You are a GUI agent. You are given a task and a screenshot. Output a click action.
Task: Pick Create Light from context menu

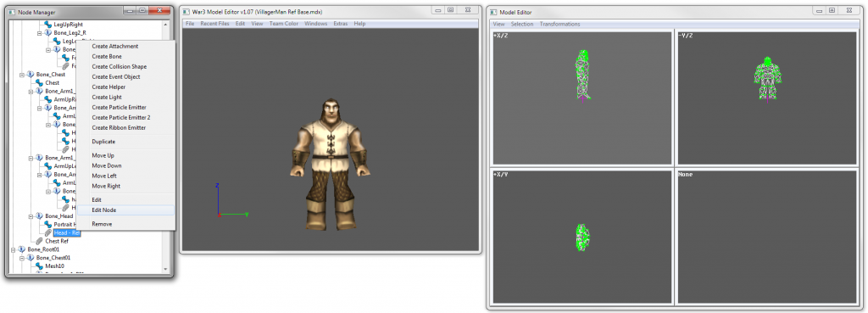107,97
